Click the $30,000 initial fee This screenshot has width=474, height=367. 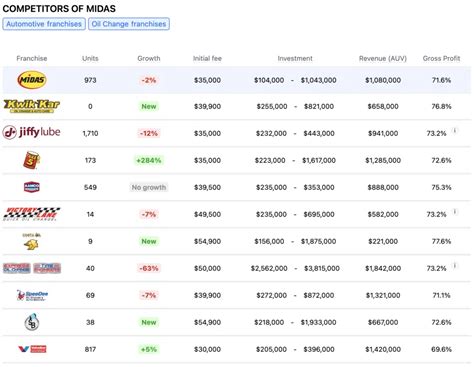(207, 349)
